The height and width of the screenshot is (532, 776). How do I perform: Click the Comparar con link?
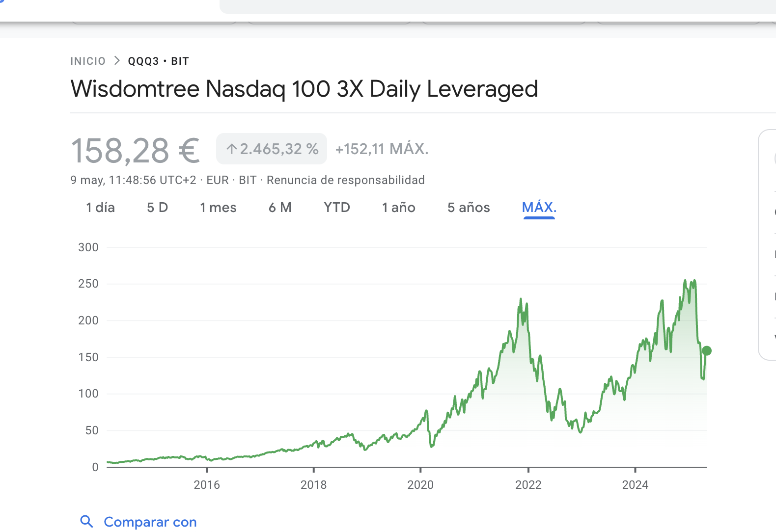pyautogui.click(x=150, y=522)
